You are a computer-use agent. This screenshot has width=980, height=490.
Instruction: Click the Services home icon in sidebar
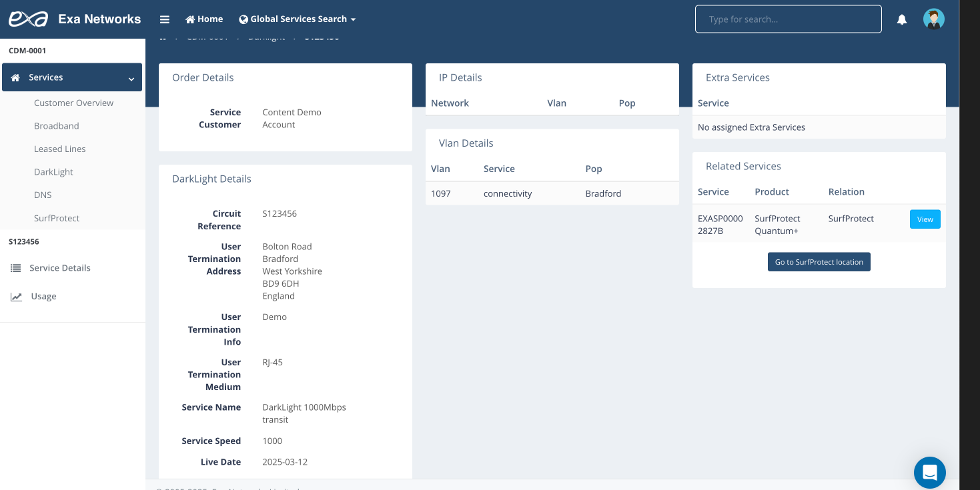click(x=16, y=78)
